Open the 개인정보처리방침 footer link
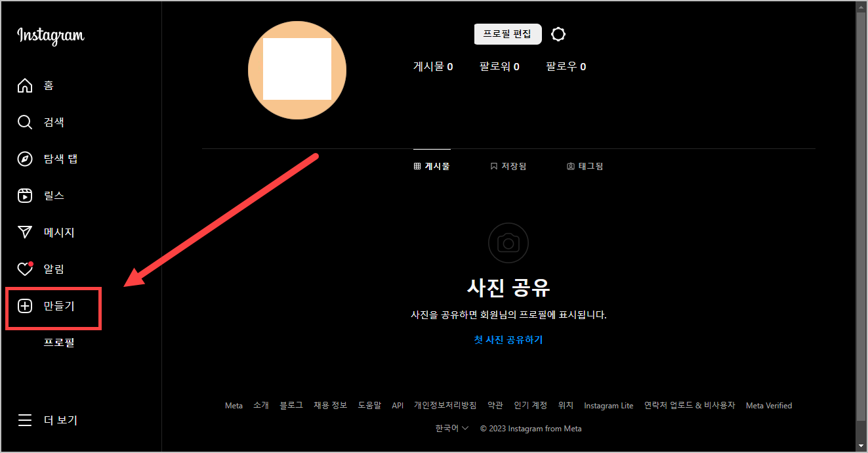Screen dimensions: 868x453 444,405
